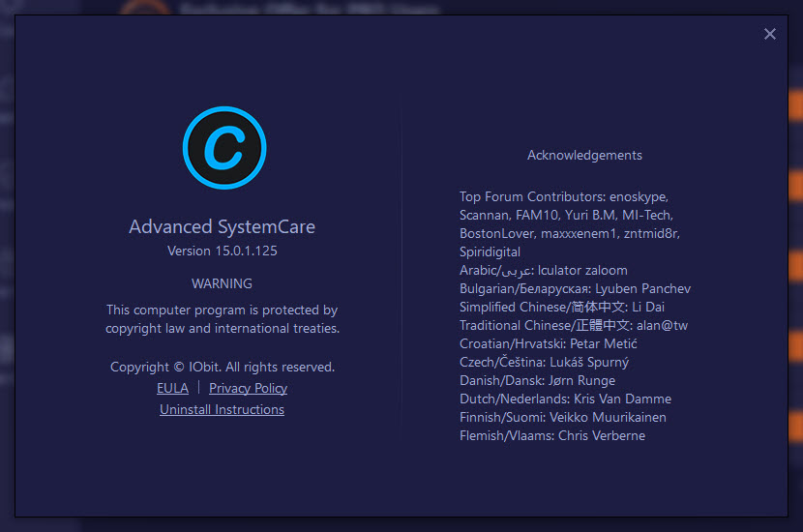This screenshot has width=803, height=532.
Task: Close the About dialog with the X
Action: click(x=770, y=34)
